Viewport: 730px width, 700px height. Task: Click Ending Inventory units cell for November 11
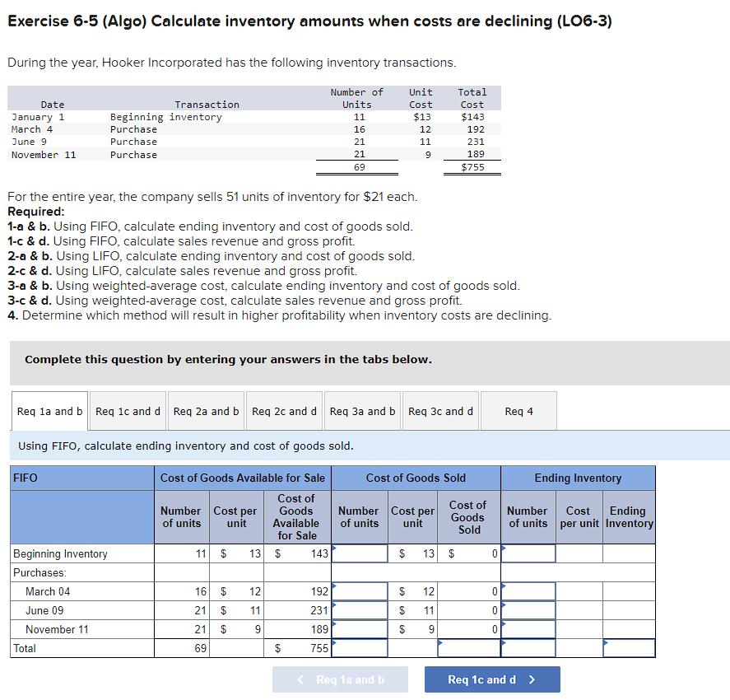[x=528, y=629]
